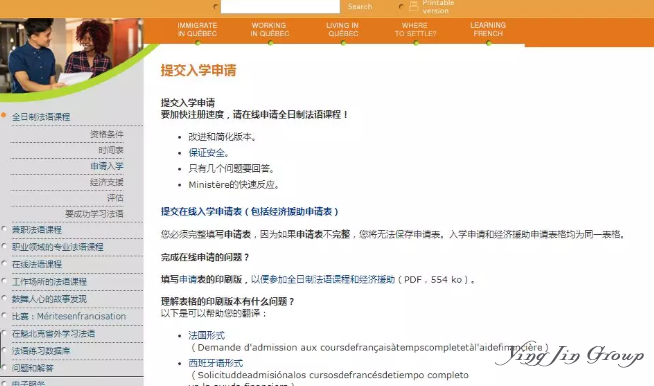Open the 资格条件 sidebar sub-item
Viewport: 654px width, 386px height.
pyautogui.click(x=107, y=134)
